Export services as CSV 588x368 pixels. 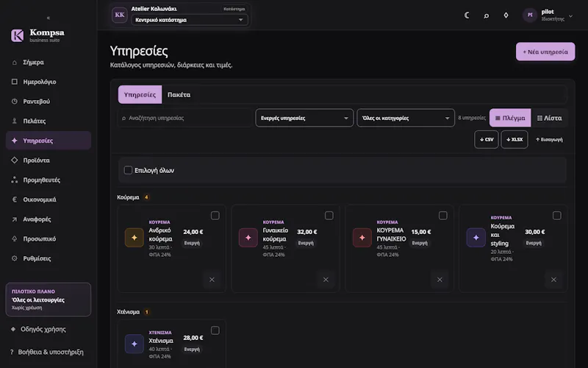pyautogui.click(x=487, y=139)
